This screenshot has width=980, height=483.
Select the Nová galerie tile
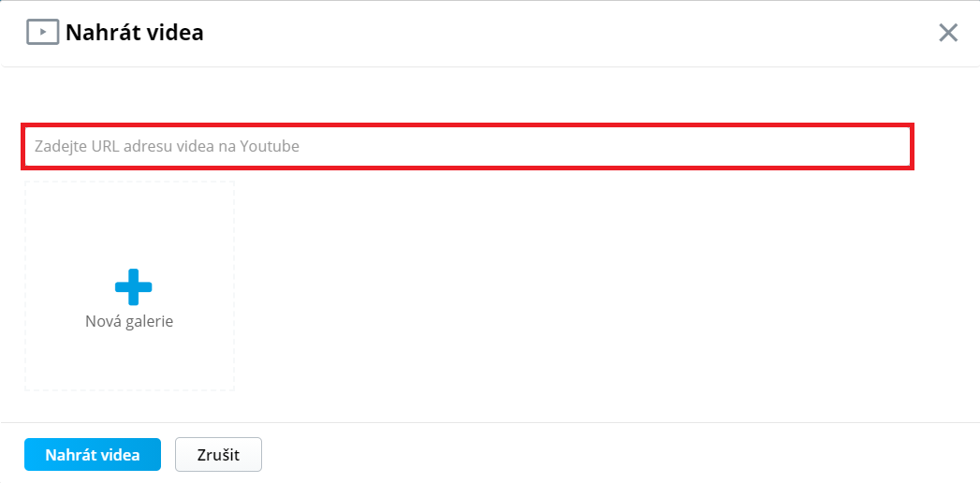click(129, 286)
